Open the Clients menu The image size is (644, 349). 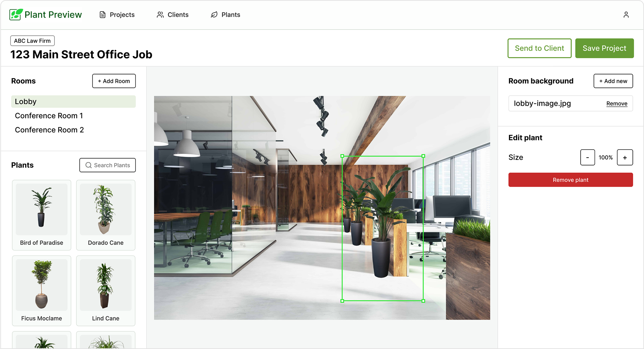point(173,15)
